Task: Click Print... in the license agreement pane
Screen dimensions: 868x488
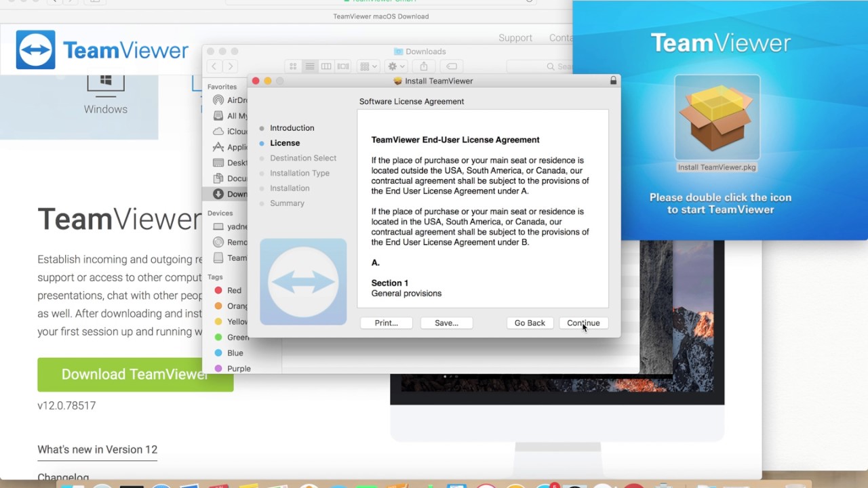Action: (x=387, y=323)
